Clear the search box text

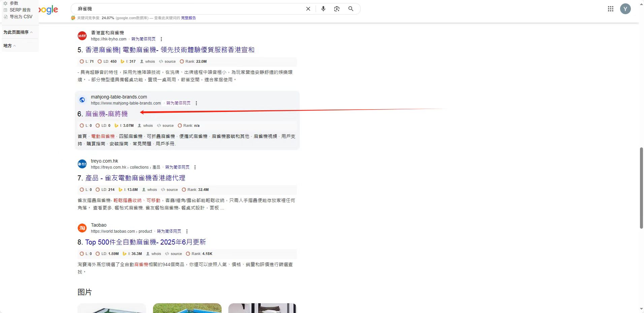(308, 9)
